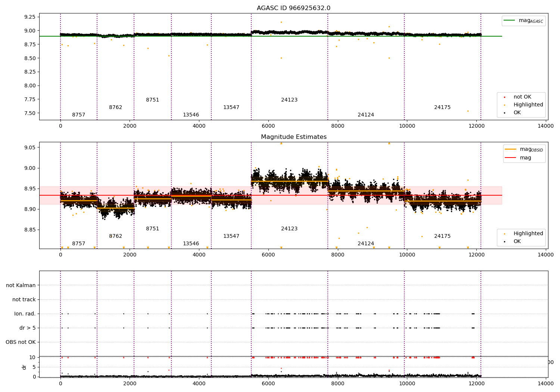Click label 24124 in Magnitude Estimates plot
Screen dimensions: 560x392
click(366, 244)
